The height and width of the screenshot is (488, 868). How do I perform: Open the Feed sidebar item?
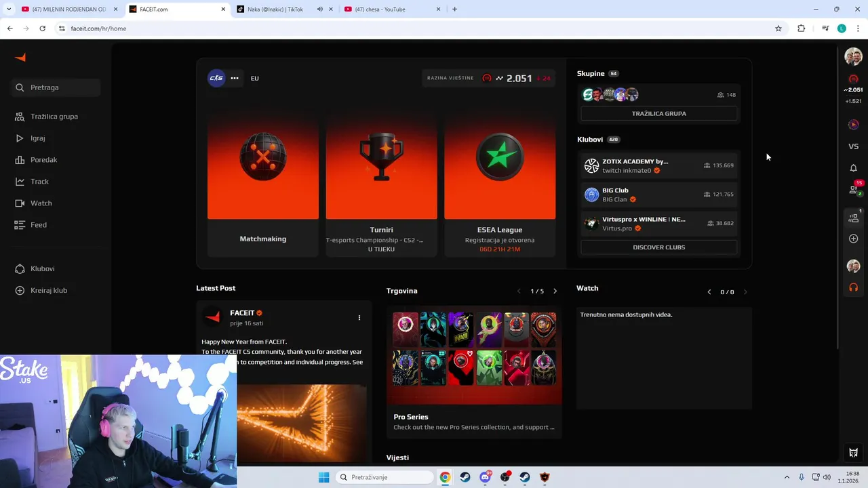coord(31,225)
